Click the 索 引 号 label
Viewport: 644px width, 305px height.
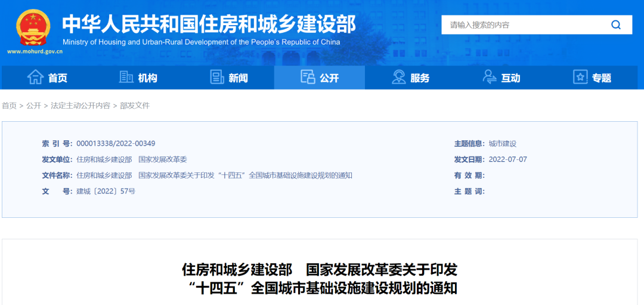(57, 143)
